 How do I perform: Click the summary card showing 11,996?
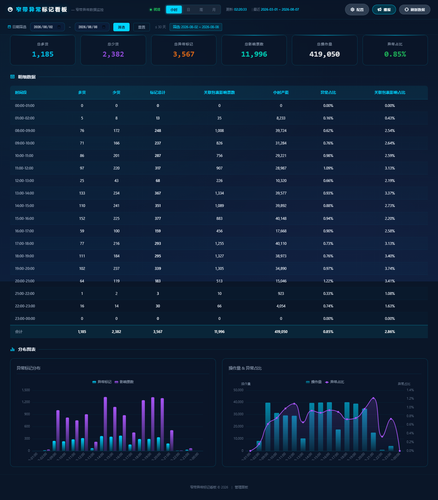coord(254,50)
